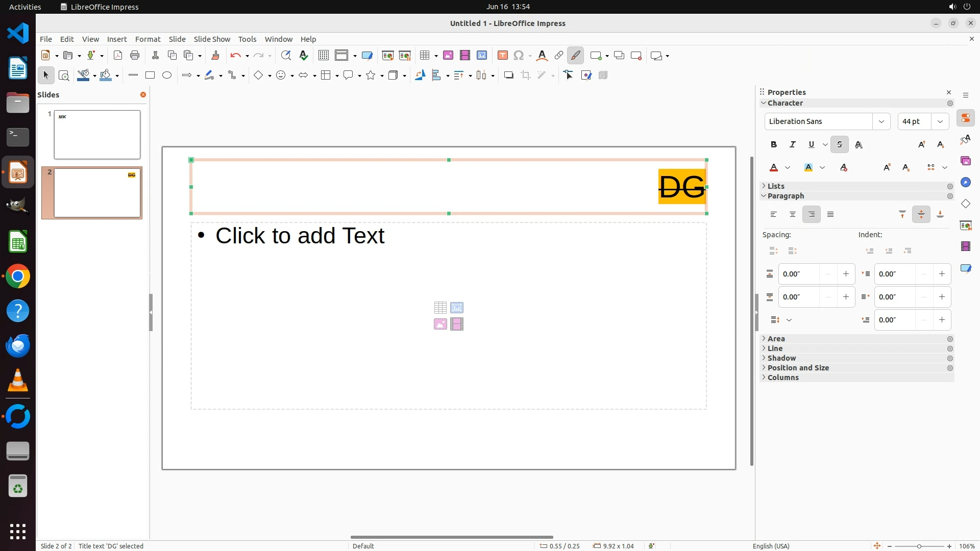Select slide 1 thumbnail
980x551 pixels.
tap(97, 135)
